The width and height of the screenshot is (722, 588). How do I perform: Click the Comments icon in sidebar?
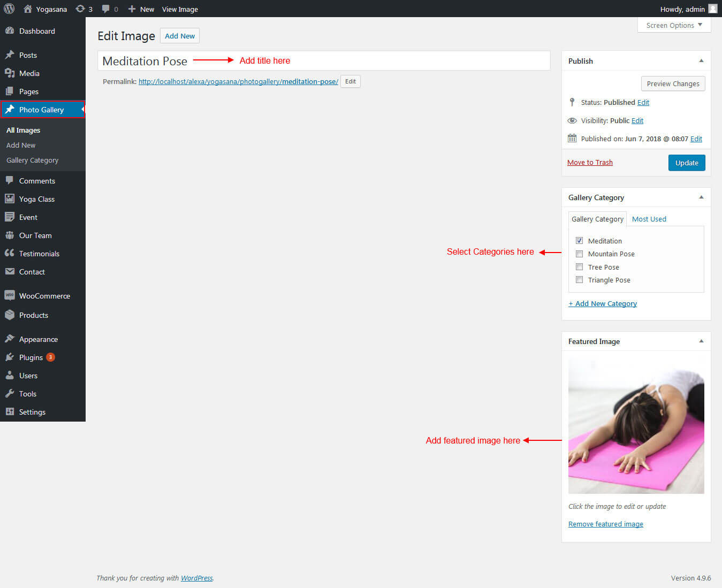click(x=10, y=181)
